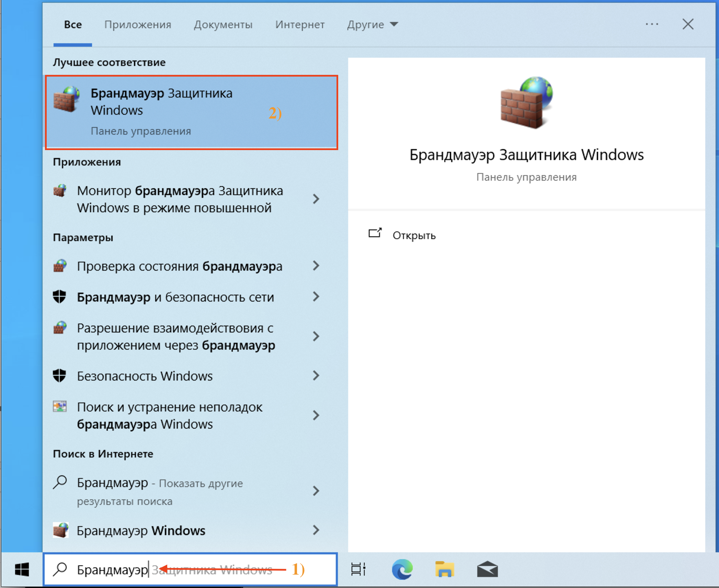The image size is (719, 588).
Task: Click shield icon for Безопасность Windows
Action: 59,376
